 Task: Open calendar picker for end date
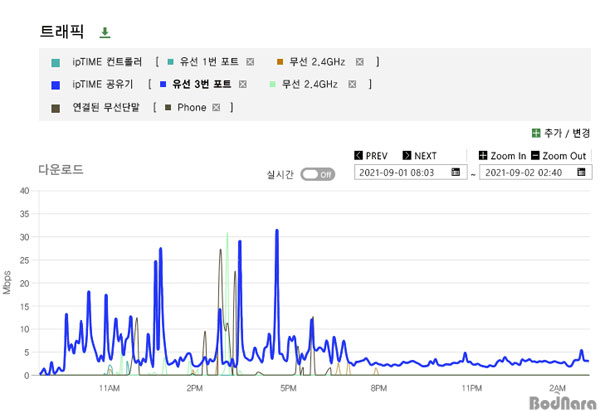581,172
